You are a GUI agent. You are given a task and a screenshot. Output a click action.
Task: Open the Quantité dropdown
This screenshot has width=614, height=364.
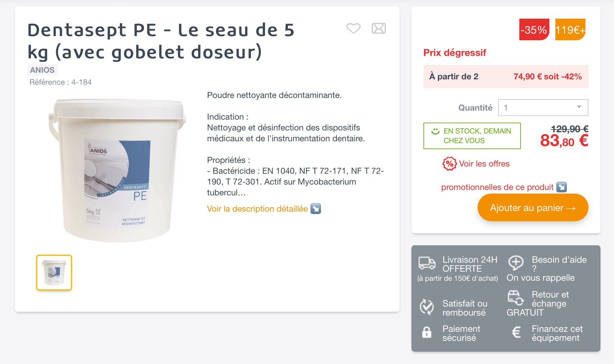pyautogui.click(x=543, y=108)
